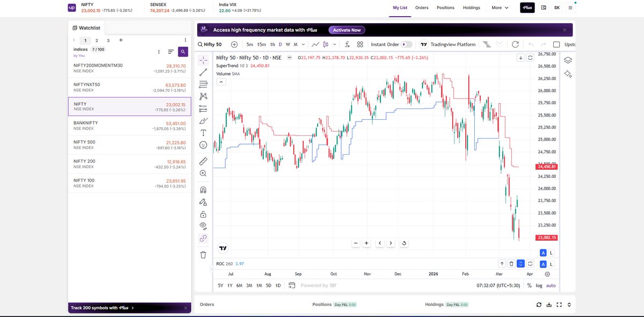The image size is (644, 317).
Task: Open the Positions tab in top navigation
Action: (x=446, y=8)
